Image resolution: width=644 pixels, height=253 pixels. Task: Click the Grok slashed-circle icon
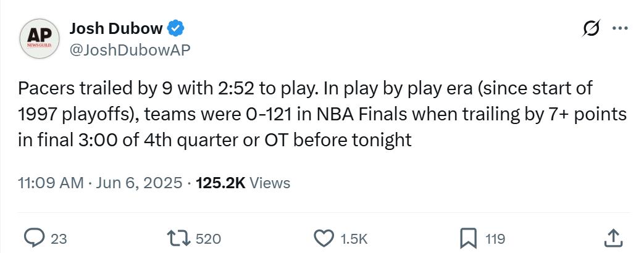click(592, 28)
